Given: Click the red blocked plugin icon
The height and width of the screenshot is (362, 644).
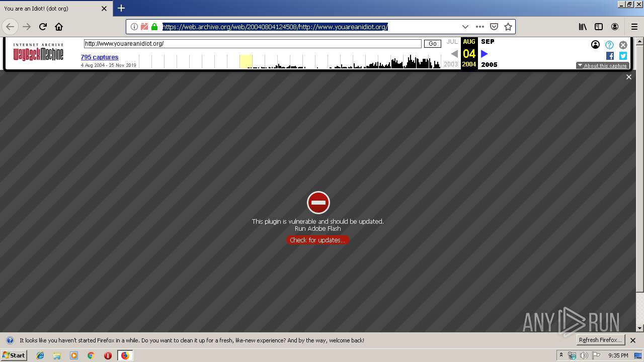Looking at the screenshot, I should point(318,203).
